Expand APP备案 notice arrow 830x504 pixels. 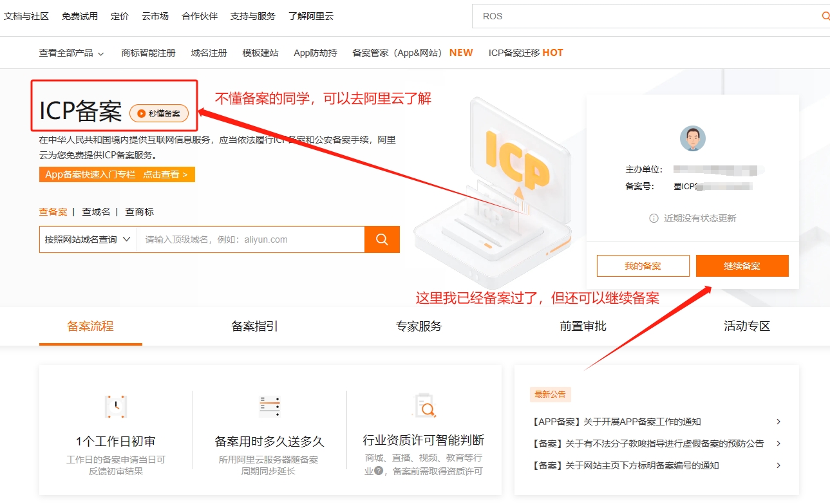[x=778, y=422]
